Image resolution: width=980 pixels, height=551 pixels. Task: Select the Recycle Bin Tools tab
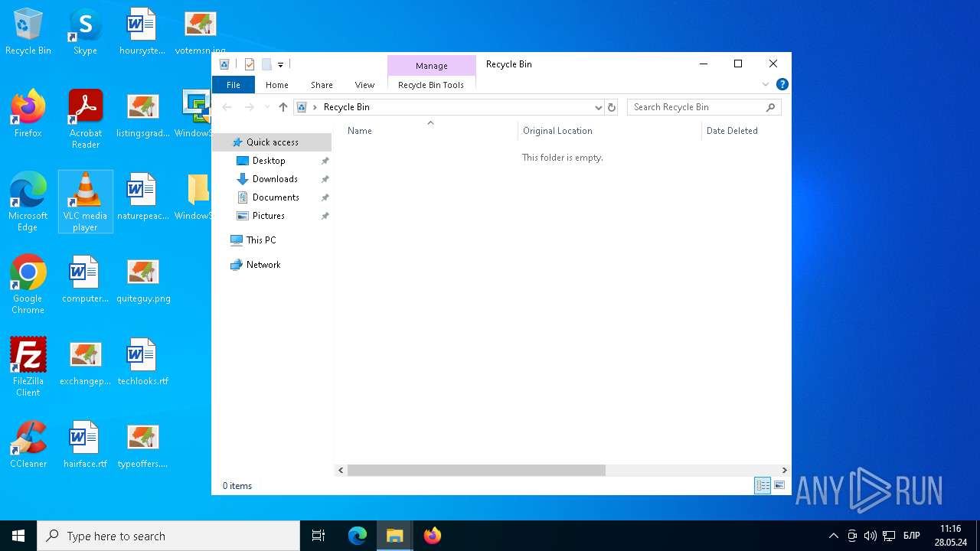(x=431, y=85)
